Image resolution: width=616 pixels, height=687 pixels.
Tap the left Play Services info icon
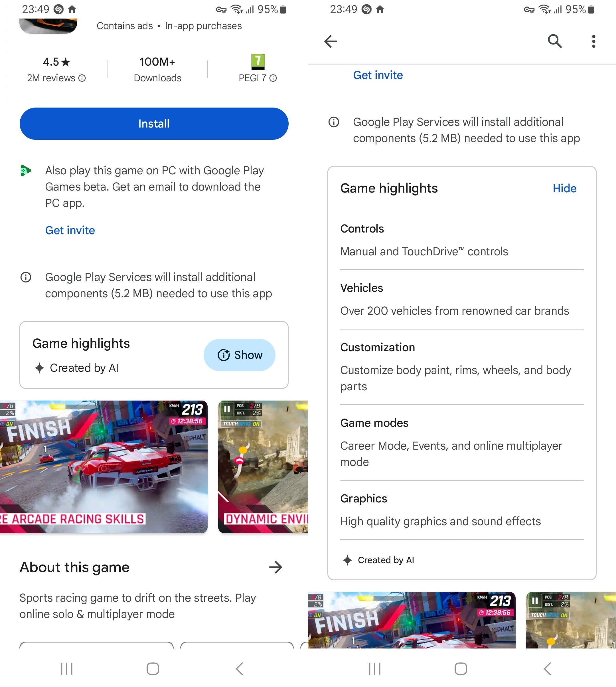coord(26,277)
